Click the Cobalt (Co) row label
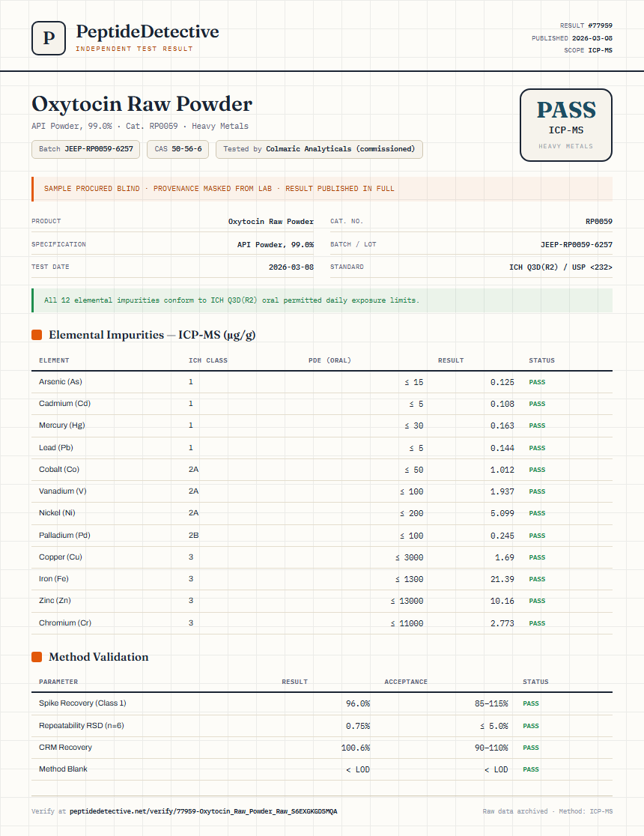The image size is (644, 836). point(58,470)
